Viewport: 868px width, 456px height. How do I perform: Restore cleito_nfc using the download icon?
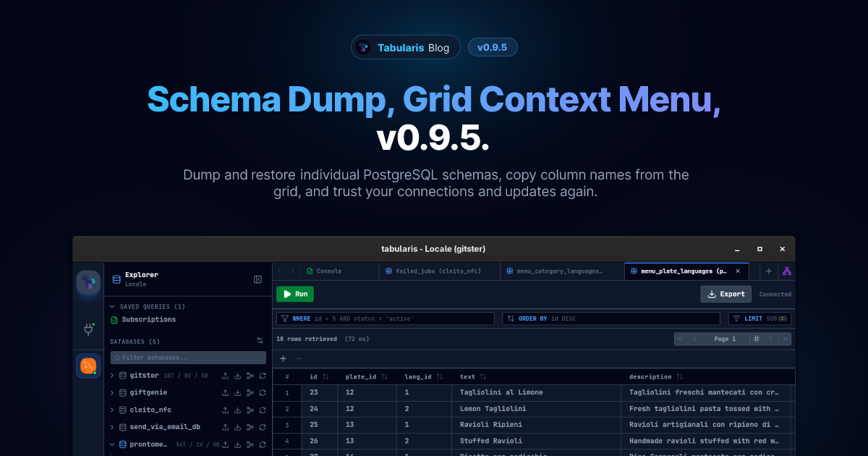[237, 410]
